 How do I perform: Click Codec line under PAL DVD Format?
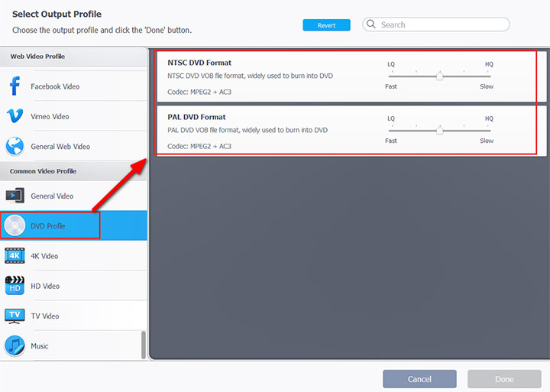(x=199, y=147)
